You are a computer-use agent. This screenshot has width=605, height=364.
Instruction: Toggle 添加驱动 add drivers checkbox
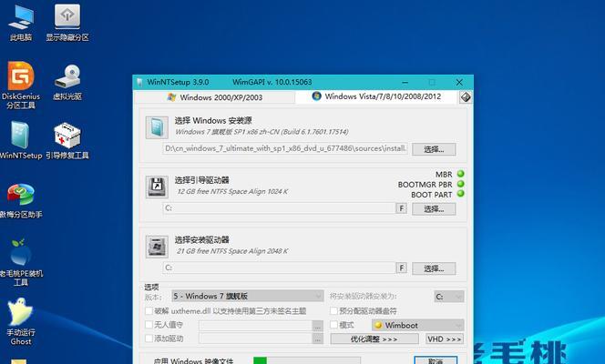[149, 339]
